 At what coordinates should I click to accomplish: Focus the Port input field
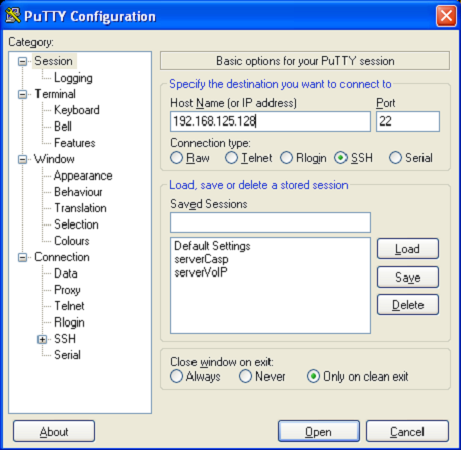[x=408, y=121]
